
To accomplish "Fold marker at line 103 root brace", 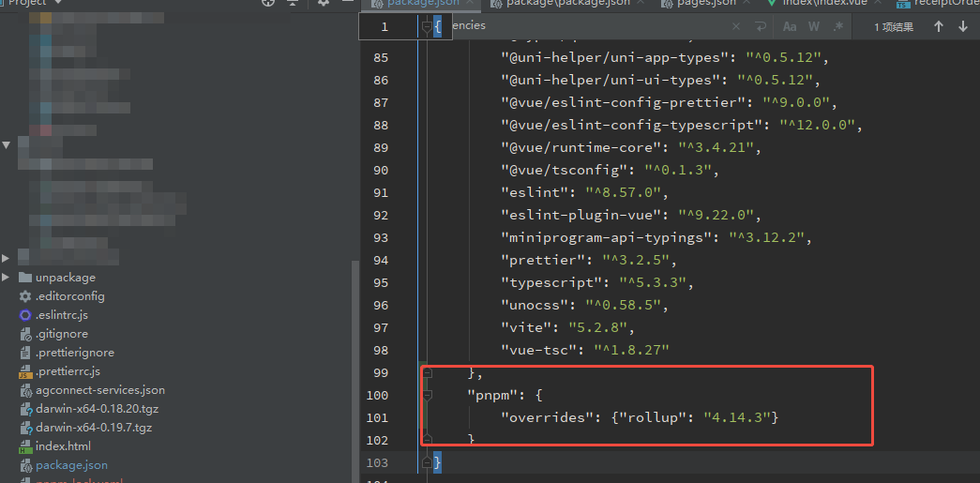I will (x=428, y=463).
